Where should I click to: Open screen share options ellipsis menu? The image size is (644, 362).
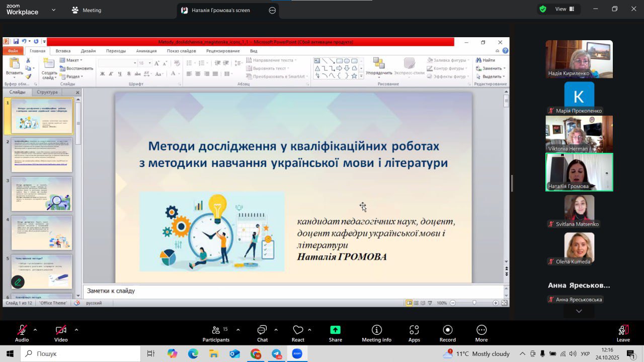(272, 10)
